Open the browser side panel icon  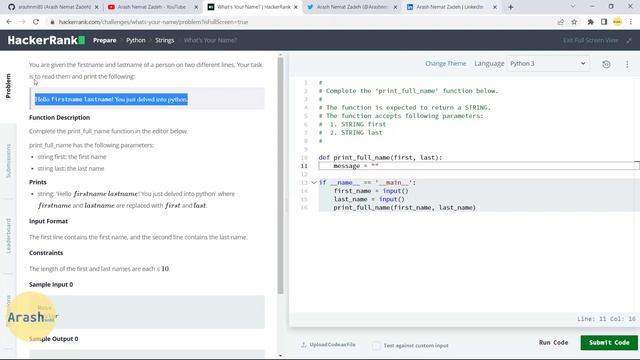pos(604,22)
